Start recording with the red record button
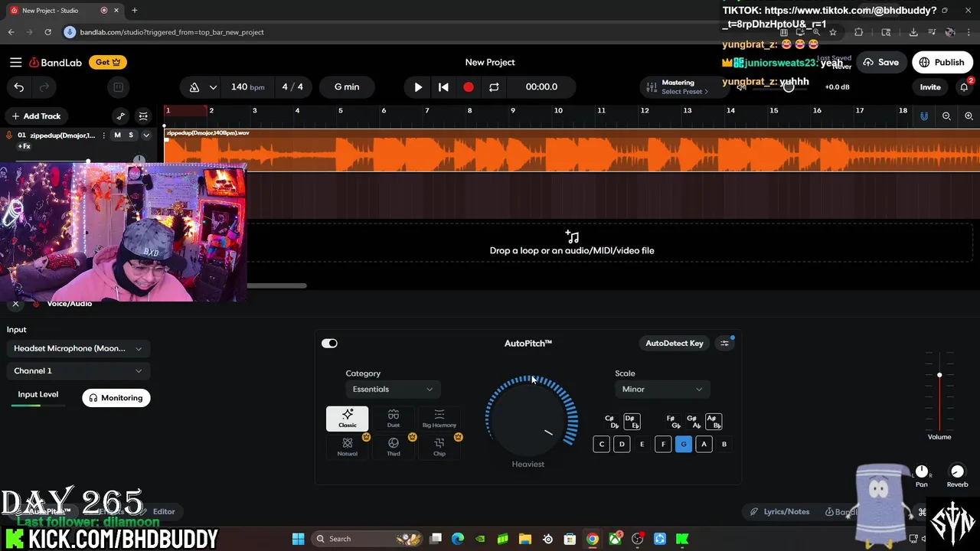980x551 pixels. pos(469,87)
